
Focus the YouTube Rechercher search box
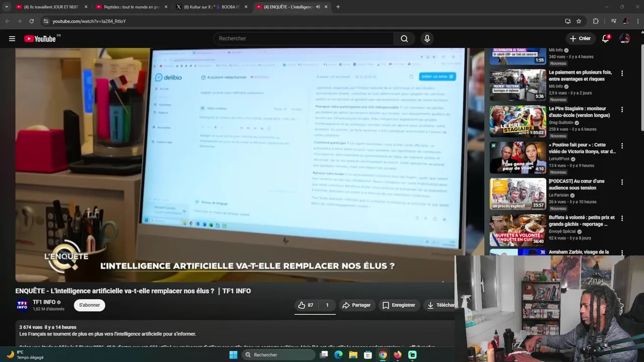pyautogui.click(x=304, y=39)
